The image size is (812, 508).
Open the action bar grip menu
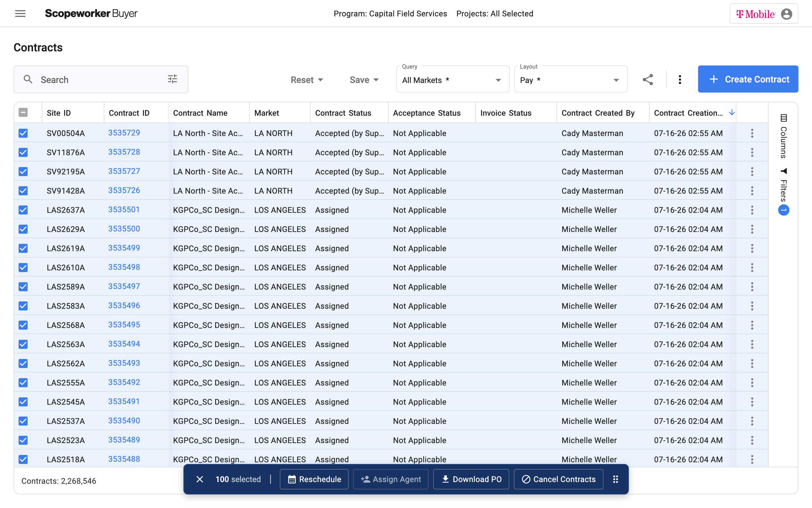[x=615, y=479]
